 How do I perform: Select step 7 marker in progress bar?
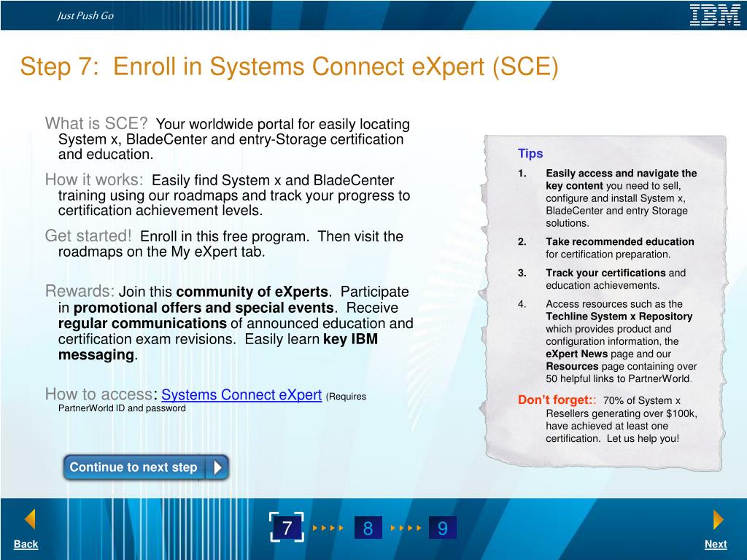coord(286,528)
